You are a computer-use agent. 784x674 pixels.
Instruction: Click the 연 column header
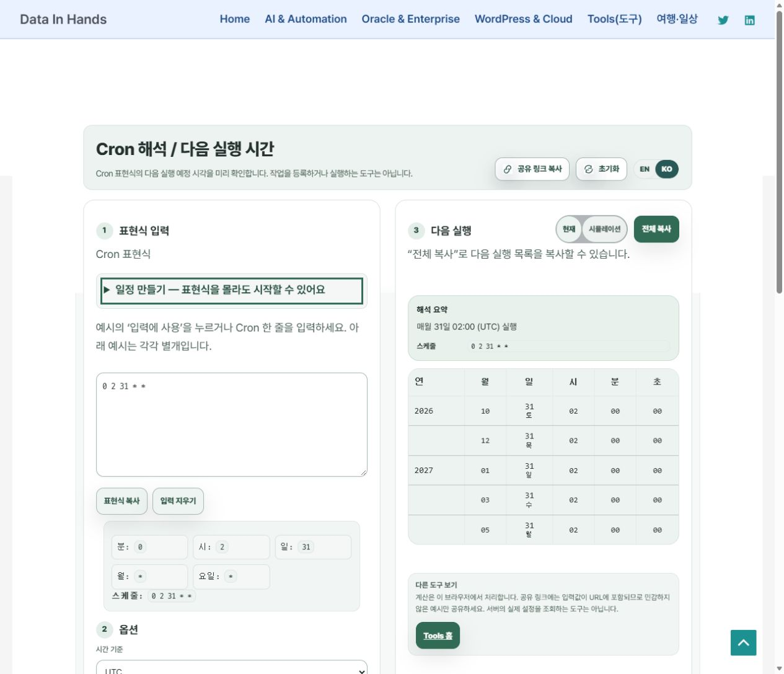436,382
